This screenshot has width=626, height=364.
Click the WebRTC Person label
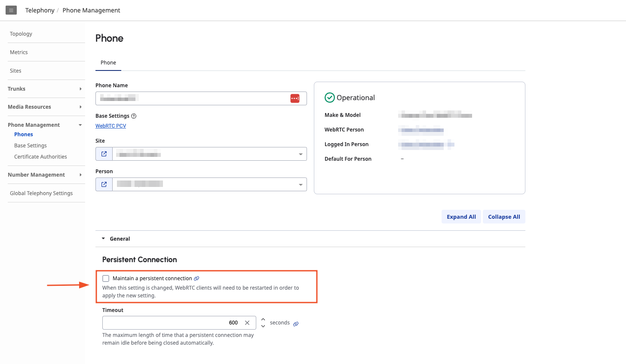pyautogui.click(x=344, y=130)
